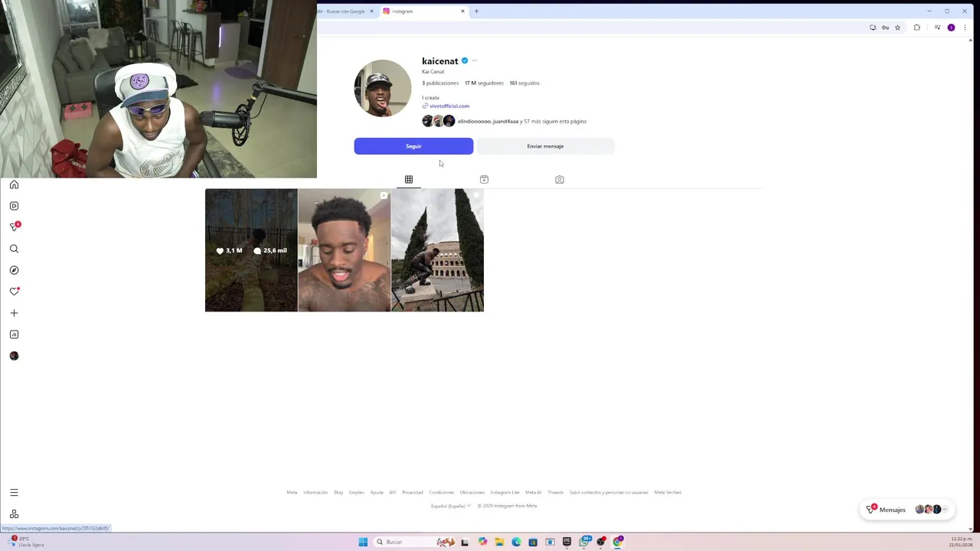The image size is (980, 551).
Task: Click the password key icon in address bar
Action: [885, 28]
